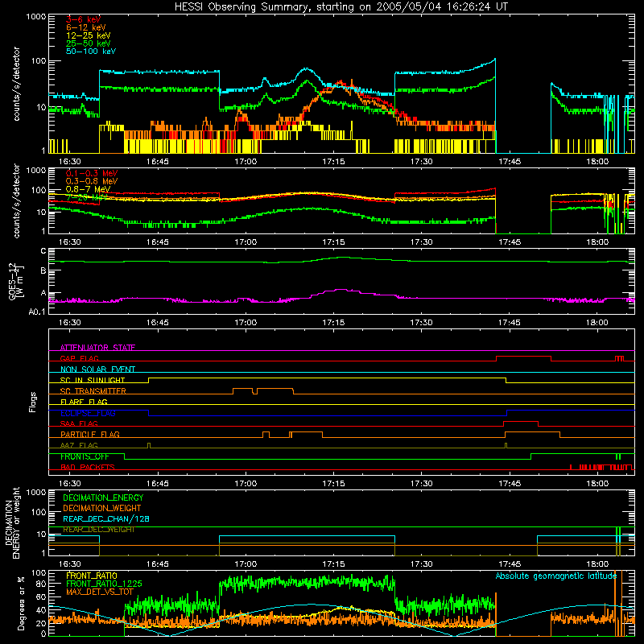Click the 17:15 tick under the top plot
644x644 pixels.
click(333, 162)
